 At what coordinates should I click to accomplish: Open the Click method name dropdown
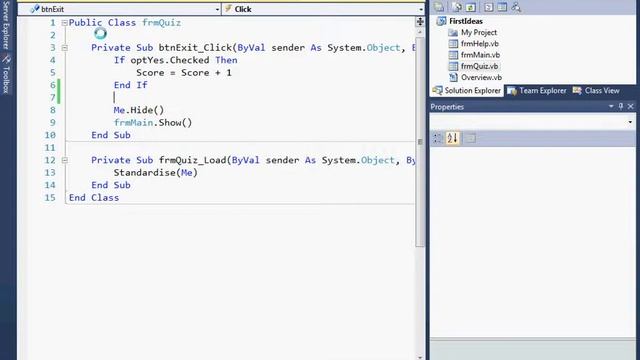[421, 9]
